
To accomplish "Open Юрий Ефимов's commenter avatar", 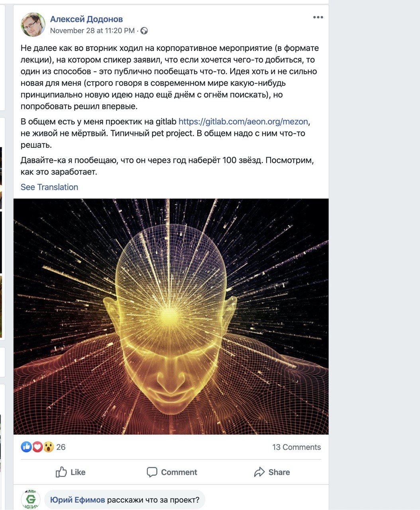I will (31, 500).
